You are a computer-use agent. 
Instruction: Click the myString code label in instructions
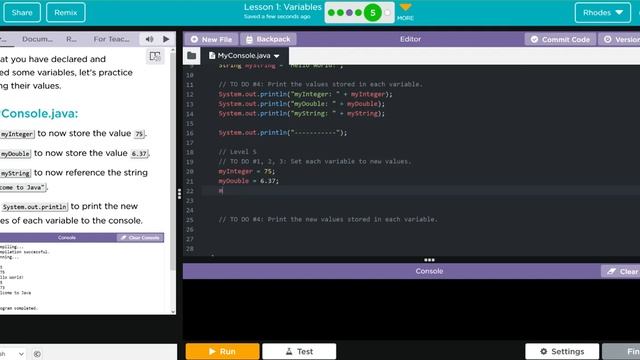[x=15, y=173]
